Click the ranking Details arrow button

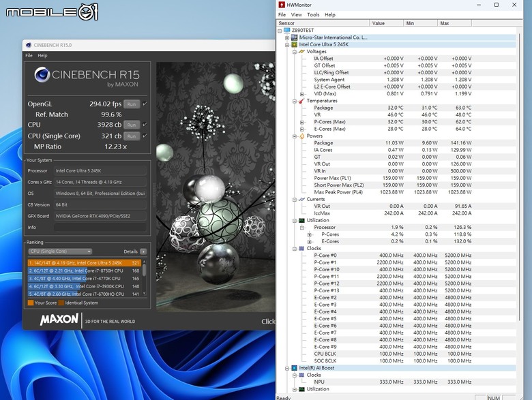[143, 251]
